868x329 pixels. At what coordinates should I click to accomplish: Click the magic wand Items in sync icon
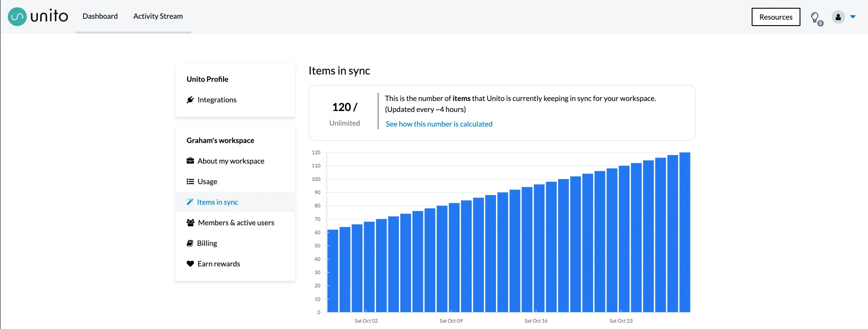(190, 202)
